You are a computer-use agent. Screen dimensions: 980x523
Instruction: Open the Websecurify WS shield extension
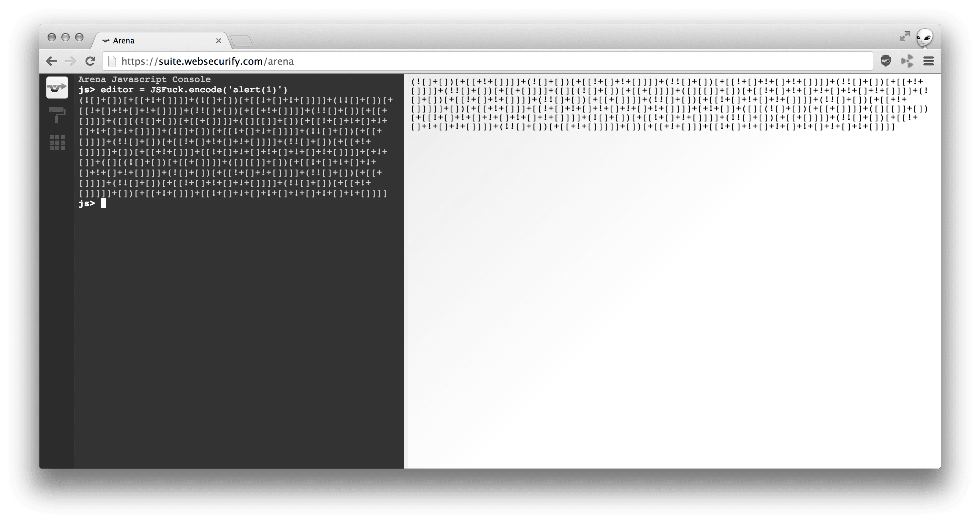[886, 61]
